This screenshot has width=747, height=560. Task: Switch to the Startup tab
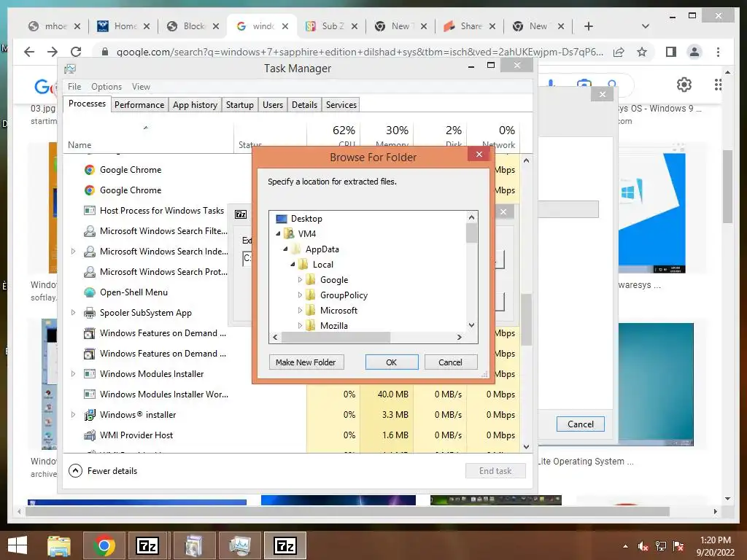(x=239, y=105)
